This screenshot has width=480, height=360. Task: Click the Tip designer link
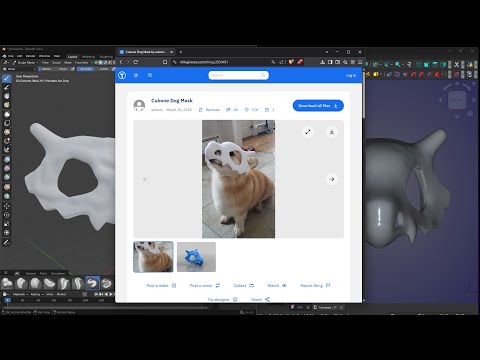222,299
